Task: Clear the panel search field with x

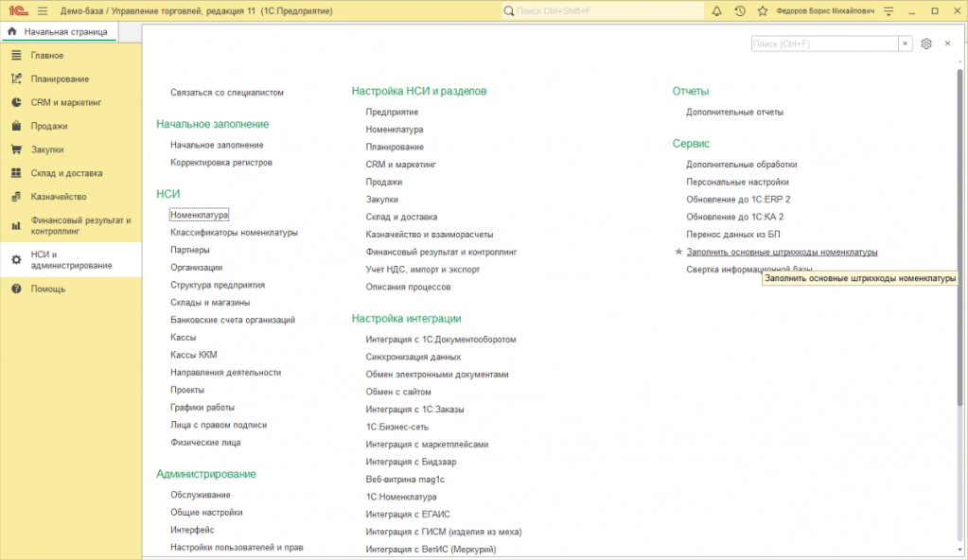Action: pos(905,44)
